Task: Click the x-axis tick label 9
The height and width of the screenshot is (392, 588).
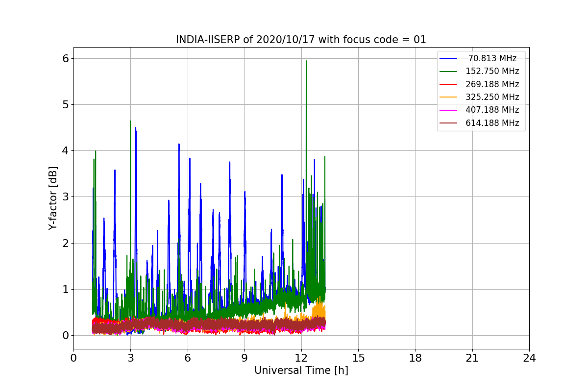Action: click(245, 358)
